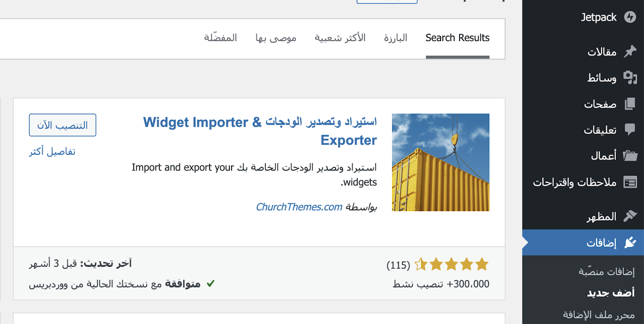
Task: Open the Featured tab (البارزة)
Action: click(395, 38)
